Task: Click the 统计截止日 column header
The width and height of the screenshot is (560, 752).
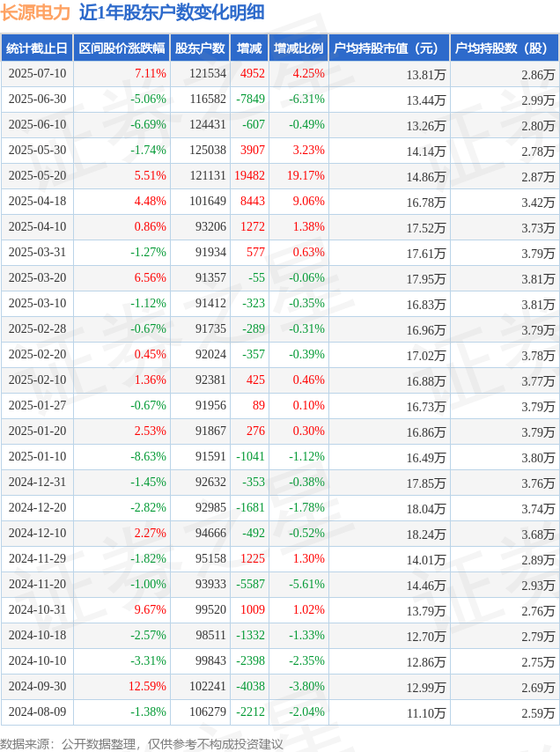Action: (37, 48)
